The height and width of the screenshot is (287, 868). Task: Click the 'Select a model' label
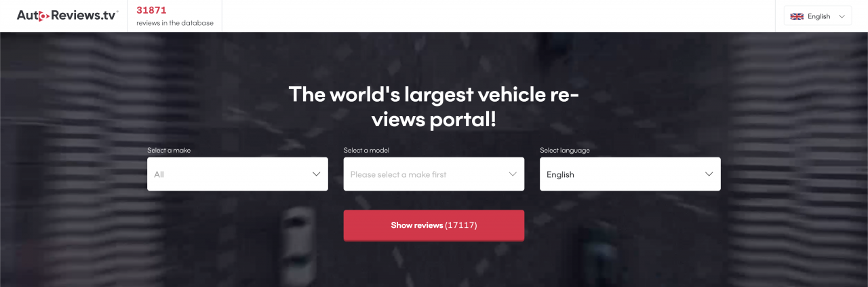click(x=366, y=151)
